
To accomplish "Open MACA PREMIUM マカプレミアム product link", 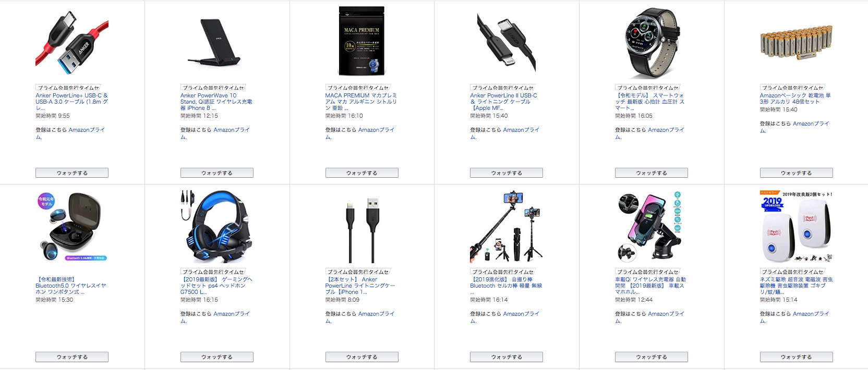I will (x=361, y=102).
